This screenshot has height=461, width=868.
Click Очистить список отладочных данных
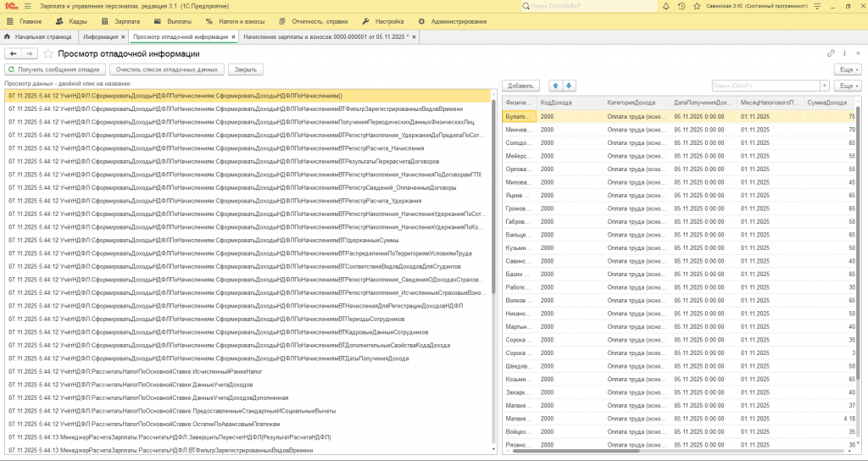click(167, 69)
